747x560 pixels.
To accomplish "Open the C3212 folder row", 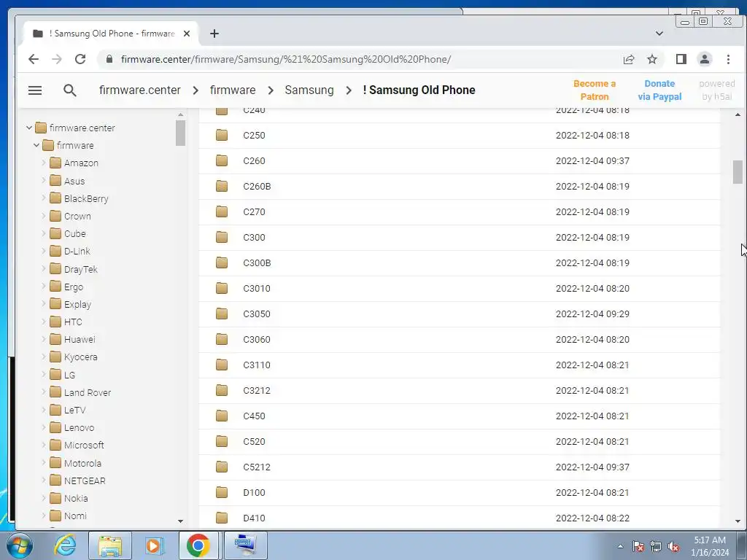I will pyautogui.click(x=460, y=391).
